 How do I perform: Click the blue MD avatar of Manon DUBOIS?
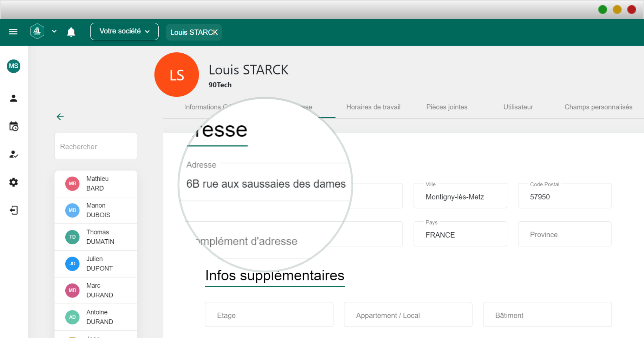click(72, 210)
